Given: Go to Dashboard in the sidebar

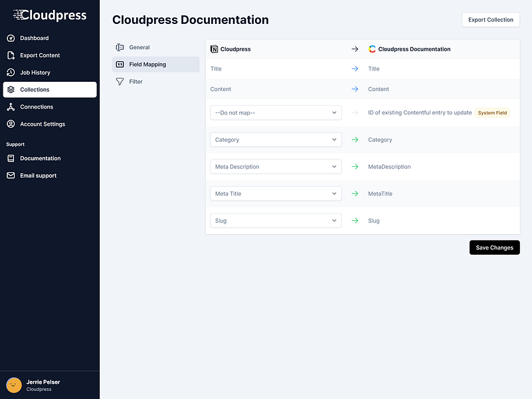Looking at the screenshot, I should point(50,38).
